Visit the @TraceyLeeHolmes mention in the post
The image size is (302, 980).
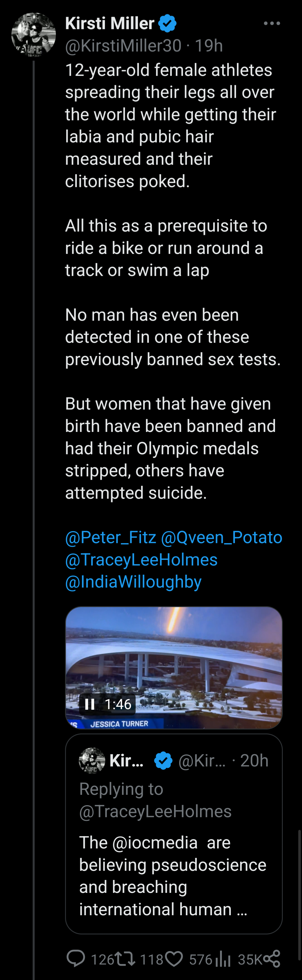click(x=141, y=560)
